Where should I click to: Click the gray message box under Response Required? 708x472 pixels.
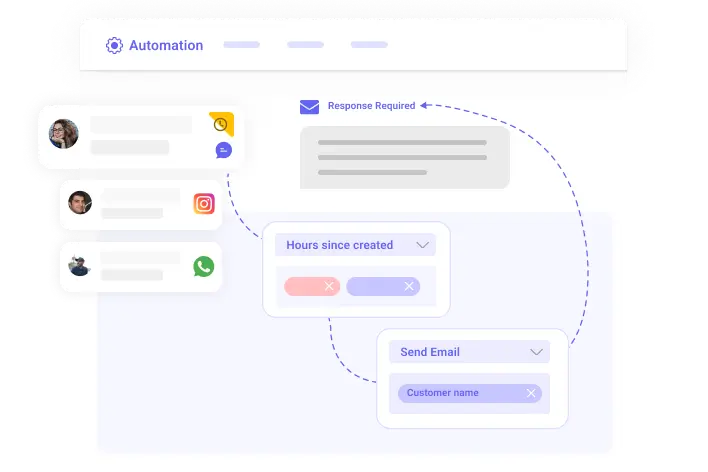pyautogui.click(x=404, y=157)
